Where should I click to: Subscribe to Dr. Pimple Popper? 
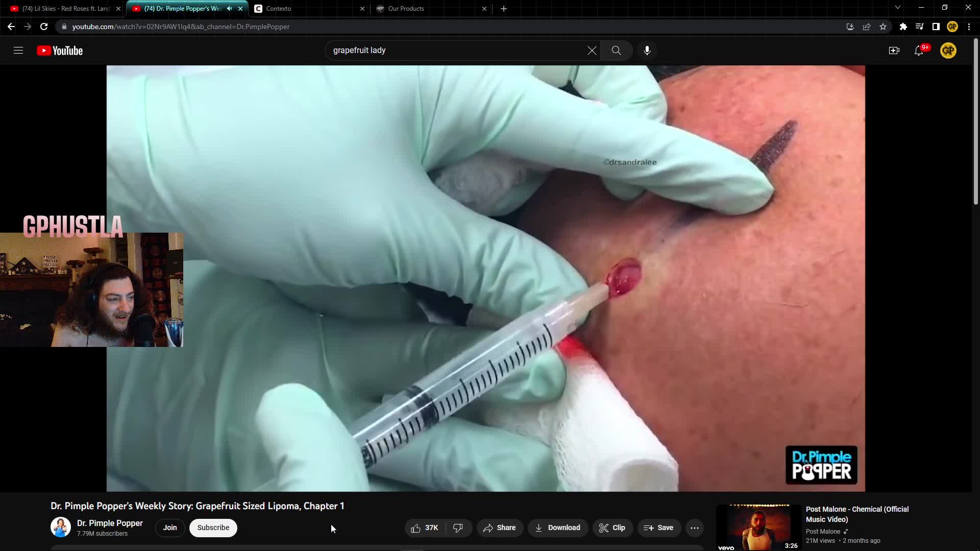click(213, 528)
